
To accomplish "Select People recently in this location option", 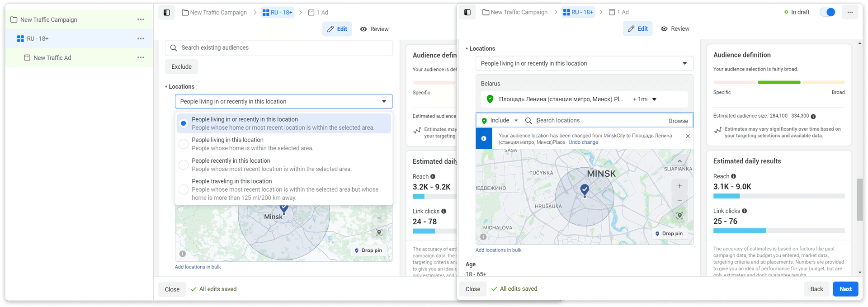I will pos(184,165).
